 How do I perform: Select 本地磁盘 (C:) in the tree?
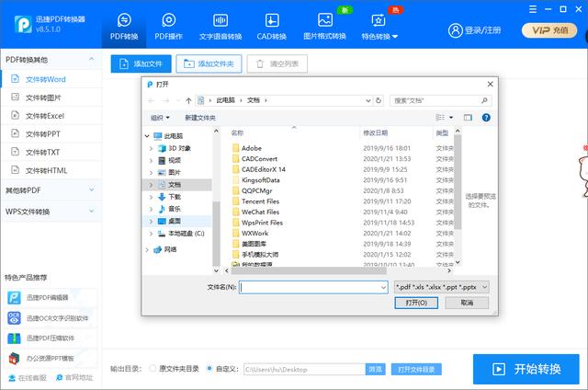click(x=186, y=233)
